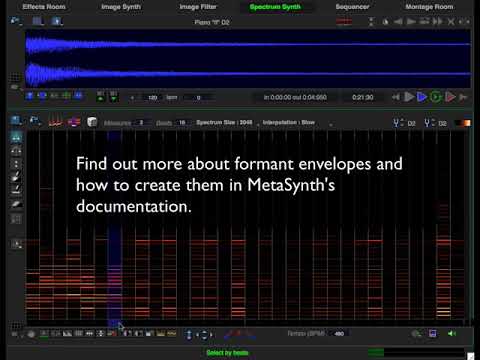Screen dimensions: 480x360
Task: Open the Image Filter tab
Action: (x=198, y=7)
